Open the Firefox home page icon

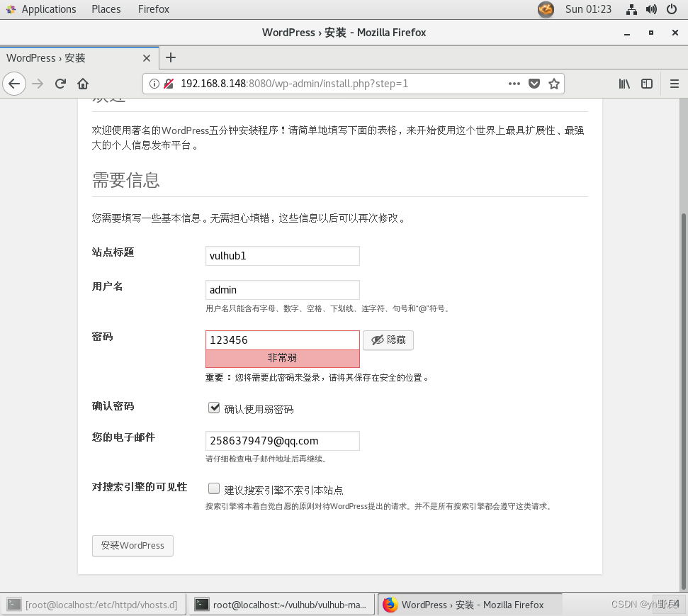click(83, 84)
